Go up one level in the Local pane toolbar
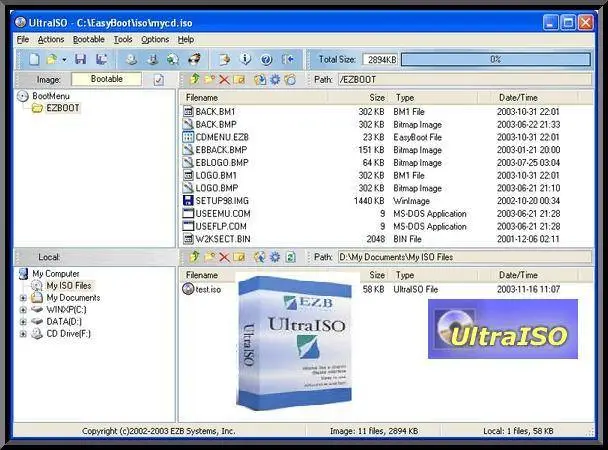608x450 pixels. tap(195, 257)
